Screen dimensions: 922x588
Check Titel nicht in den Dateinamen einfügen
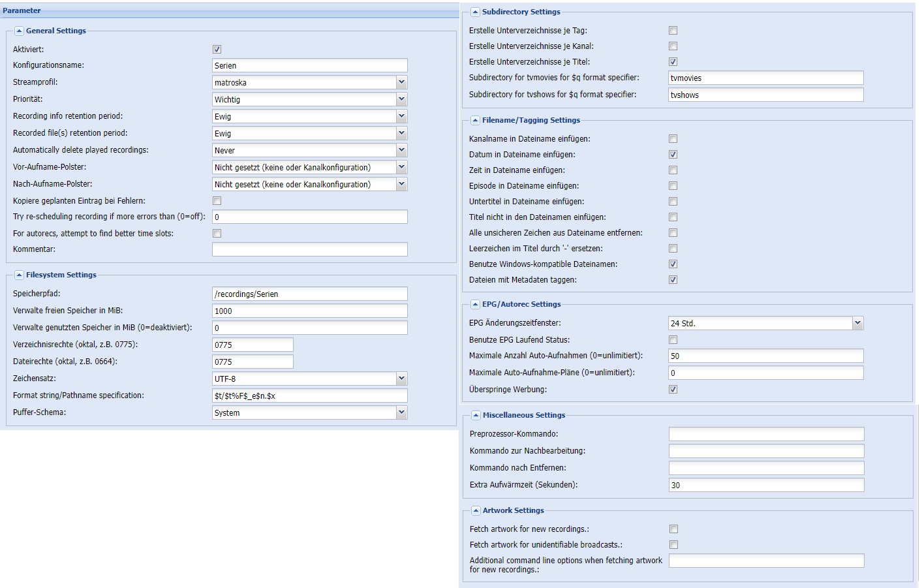point(673,217)
